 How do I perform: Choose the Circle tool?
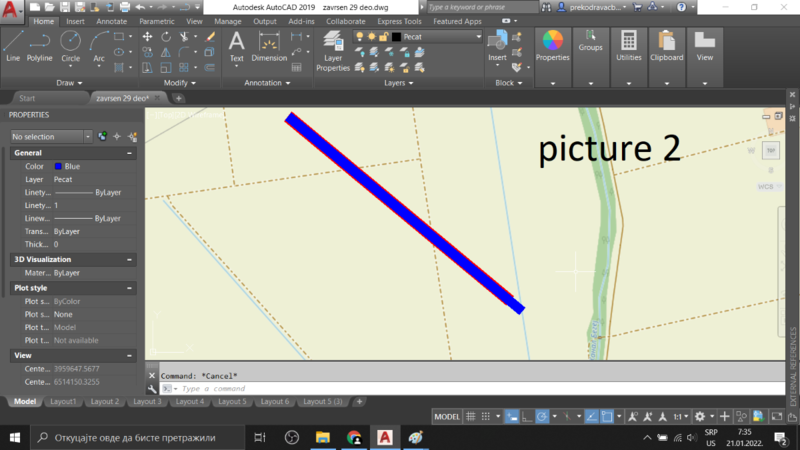[x=70, y=45]
